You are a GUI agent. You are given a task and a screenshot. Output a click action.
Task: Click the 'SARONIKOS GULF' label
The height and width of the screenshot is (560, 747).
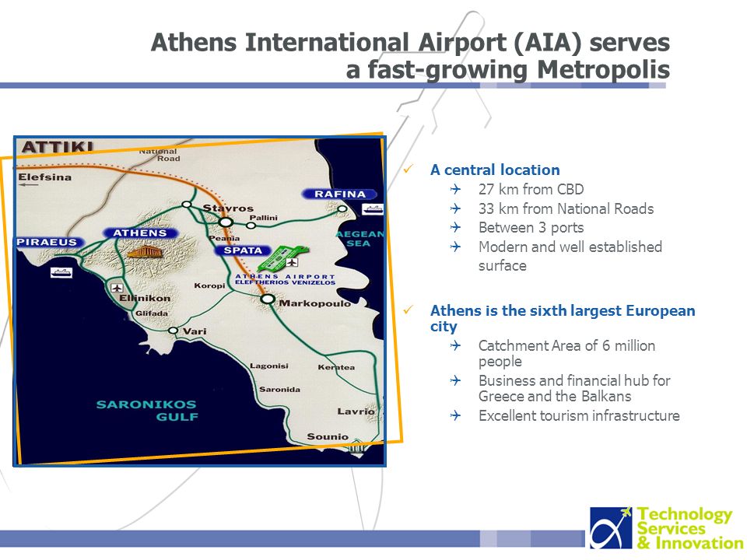pyautogui.click(x=147, y=411)
